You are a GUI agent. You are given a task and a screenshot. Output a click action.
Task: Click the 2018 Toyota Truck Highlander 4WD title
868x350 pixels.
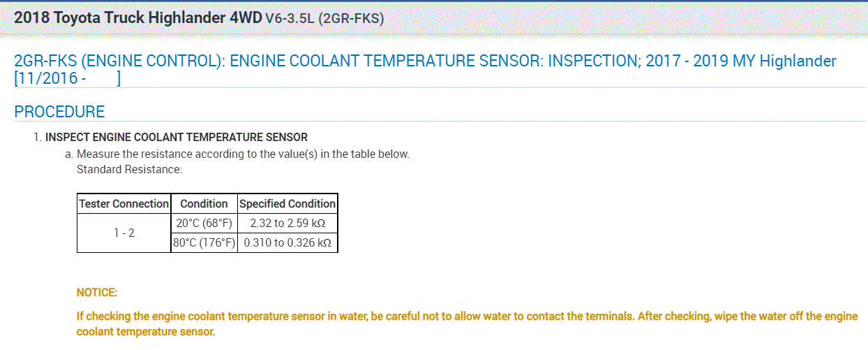click(x=137, y=18)
